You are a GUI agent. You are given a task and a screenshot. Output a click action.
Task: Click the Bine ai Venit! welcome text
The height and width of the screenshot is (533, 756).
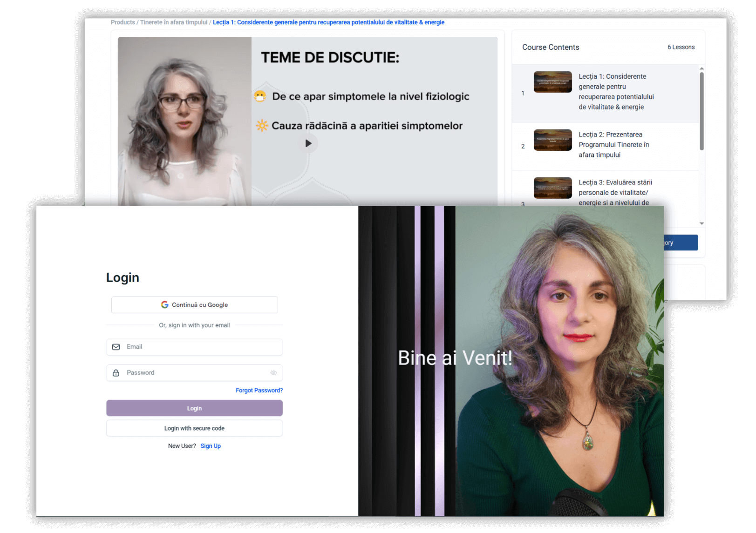point(455,358)
